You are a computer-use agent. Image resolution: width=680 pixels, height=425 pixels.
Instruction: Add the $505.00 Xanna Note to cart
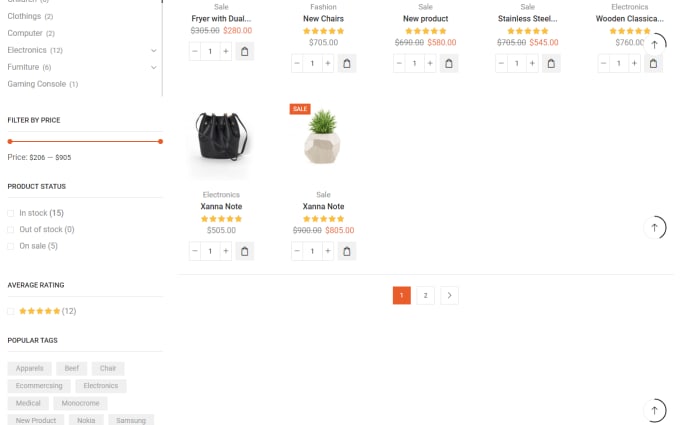pos(245,251)
